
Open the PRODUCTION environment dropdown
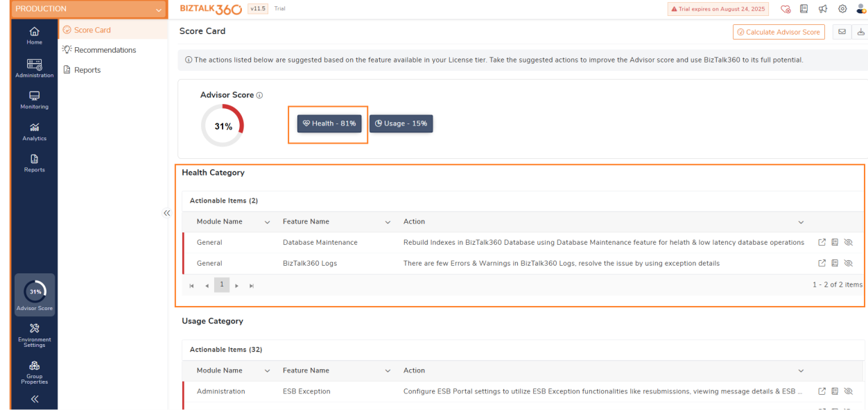click(x=159, y=9)
